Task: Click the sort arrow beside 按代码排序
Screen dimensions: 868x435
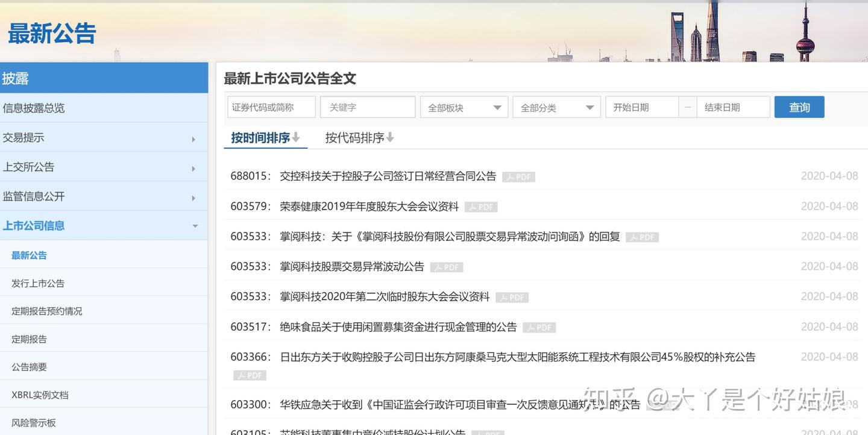Action: click(390, 137)
